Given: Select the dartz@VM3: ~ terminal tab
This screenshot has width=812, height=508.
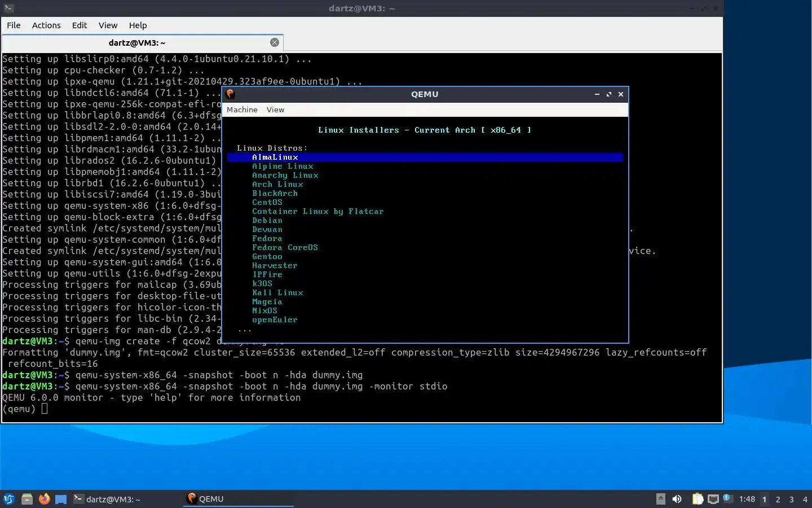Looking at the screenshot, I should (137, 43).
